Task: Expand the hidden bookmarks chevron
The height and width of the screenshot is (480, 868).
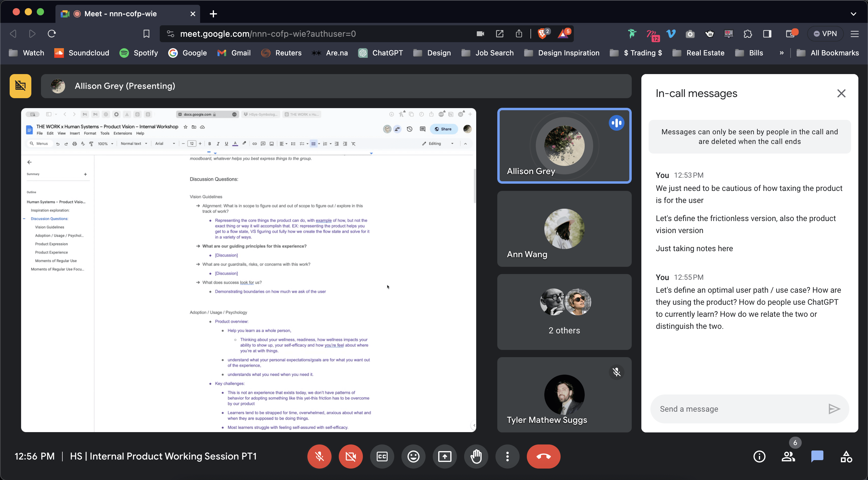Action: pyautogui.click(x=782, y=53)
